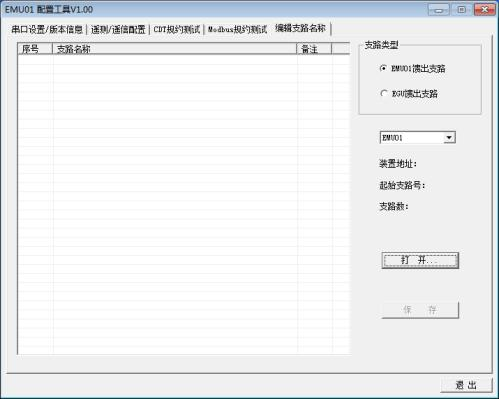Click the first empty row in the list

184,60
